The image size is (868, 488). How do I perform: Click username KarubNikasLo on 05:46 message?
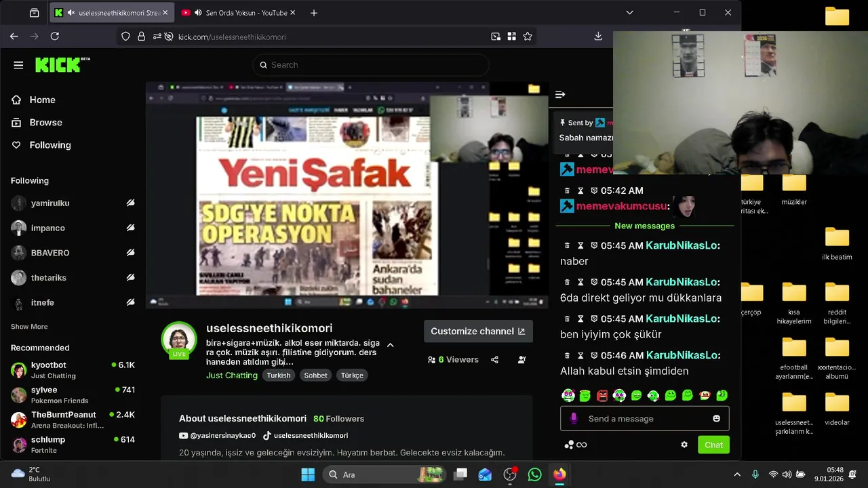[682, 355]
